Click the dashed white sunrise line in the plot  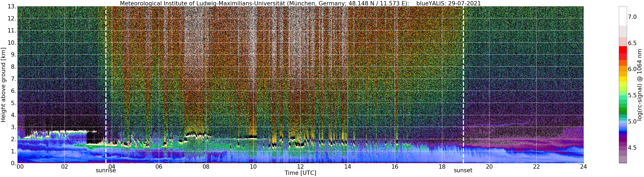point(106,85)
